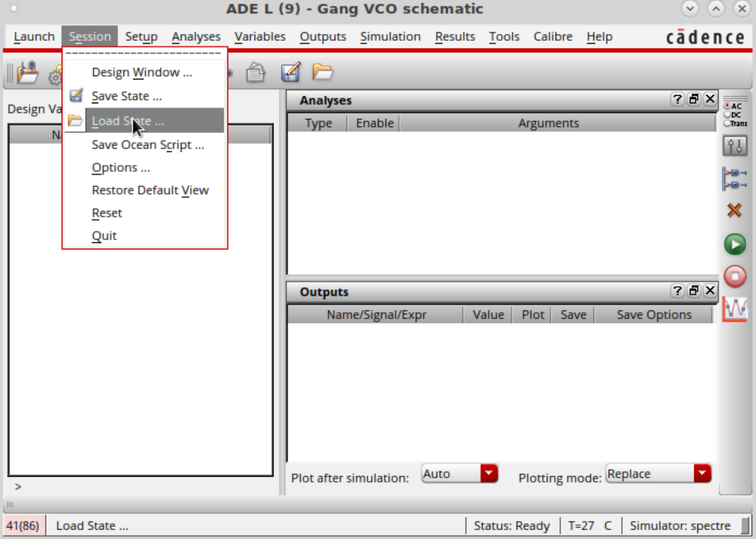756x539 pixels.
Task: Click the open folder icon in toolbar
Action: 323,73
